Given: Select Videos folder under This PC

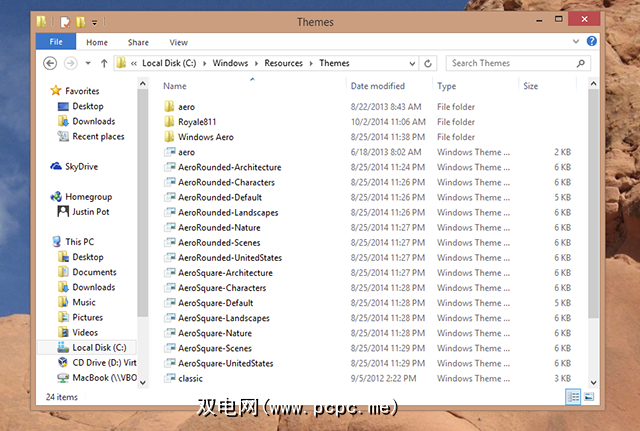Looking at the screenshot, I should [85, 333].
